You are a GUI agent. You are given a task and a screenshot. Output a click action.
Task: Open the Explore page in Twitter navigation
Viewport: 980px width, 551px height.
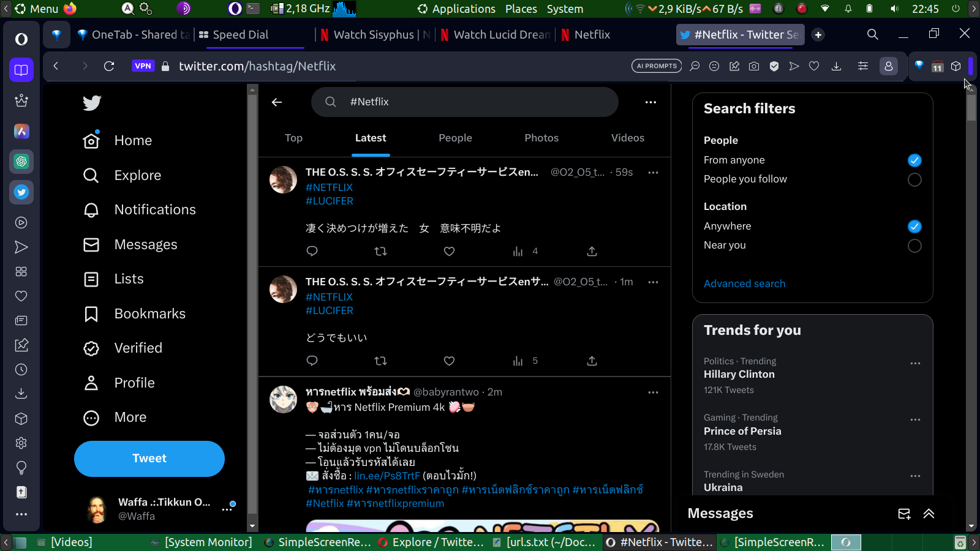(x=123, y=176)
